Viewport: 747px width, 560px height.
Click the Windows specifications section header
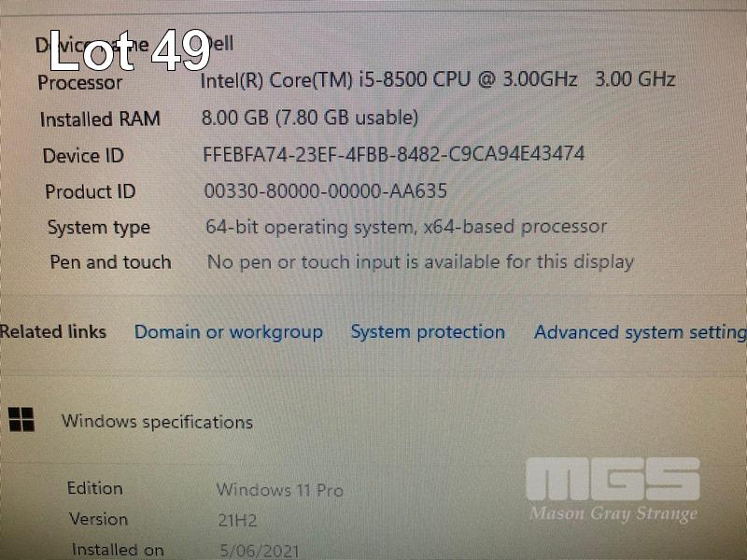pyautogui.click(x=157, y=422)
